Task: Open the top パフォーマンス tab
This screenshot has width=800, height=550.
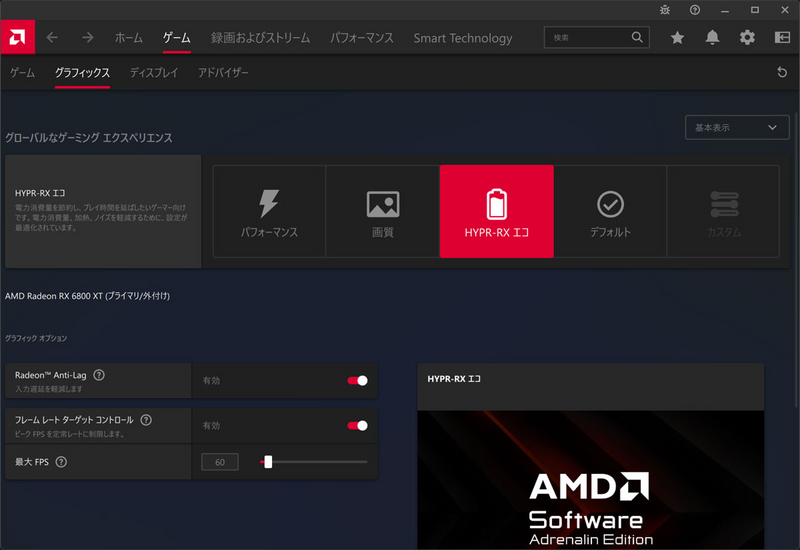Action: 362,38
